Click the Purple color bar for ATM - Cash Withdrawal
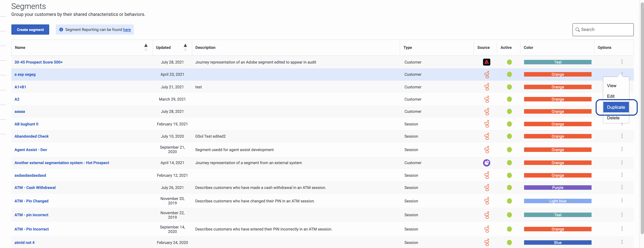This screenshot has height=248, width=644. pyautogui.click(x=557, y=188)
